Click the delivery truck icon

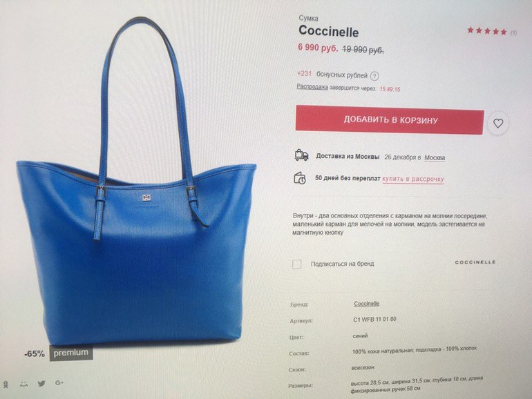(301, 155)
